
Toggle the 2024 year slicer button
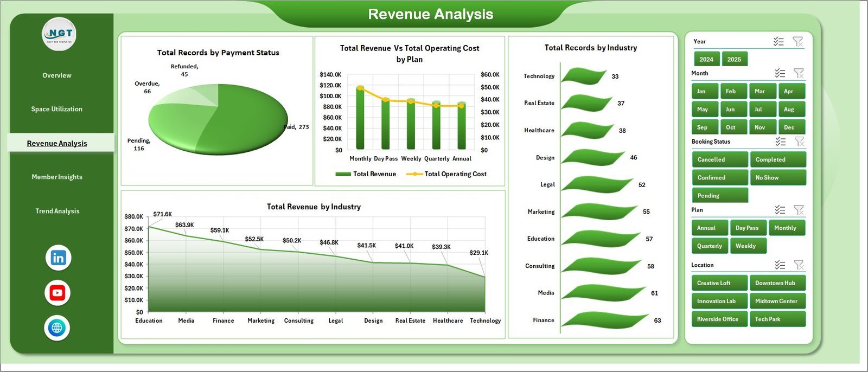pyautogui.click(x=706, y=59)
